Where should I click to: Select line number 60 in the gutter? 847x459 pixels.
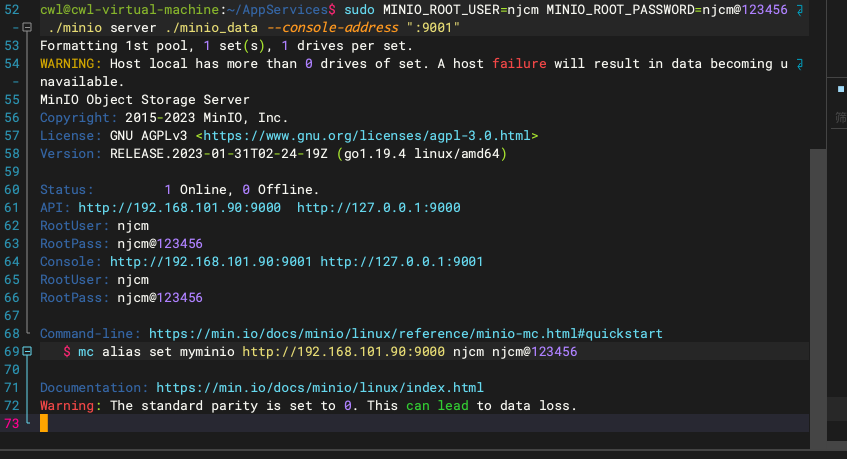[12, 190]
